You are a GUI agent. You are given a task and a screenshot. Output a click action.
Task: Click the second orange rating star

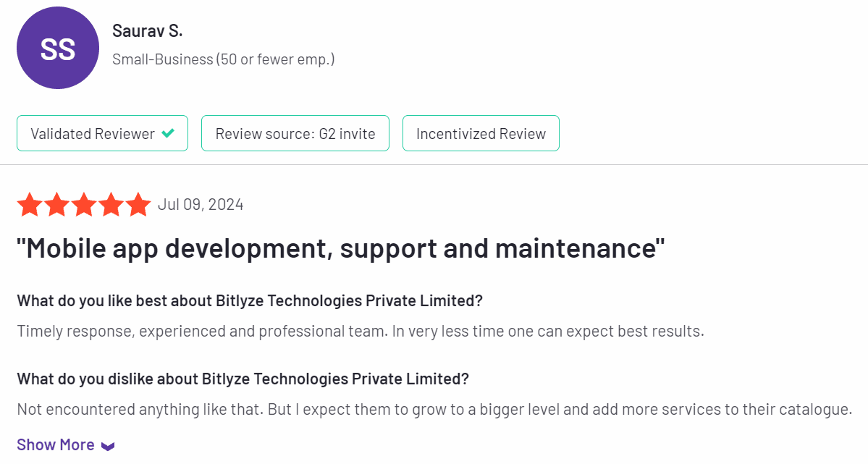click(57, 205)
